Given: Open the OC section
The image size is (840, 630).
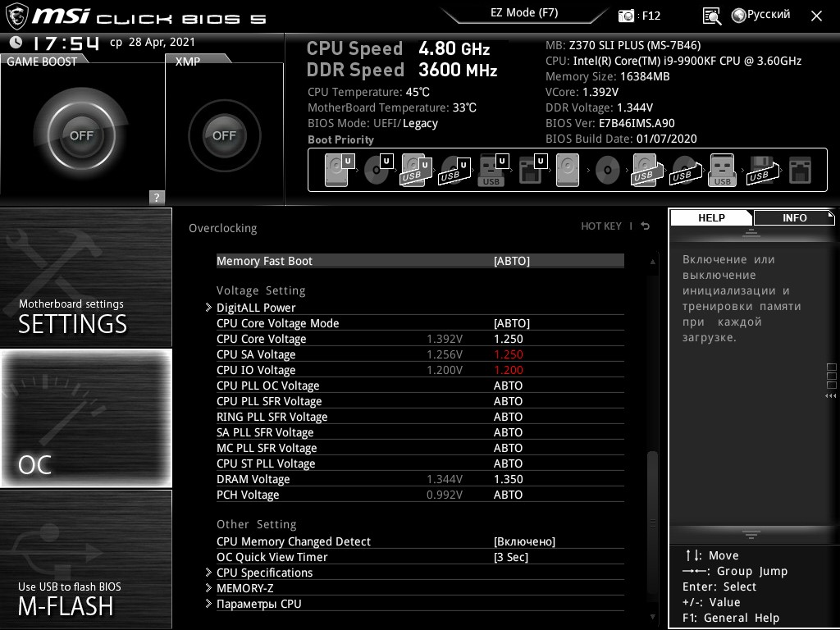Looking at the screenshot, I should (86, 418).
